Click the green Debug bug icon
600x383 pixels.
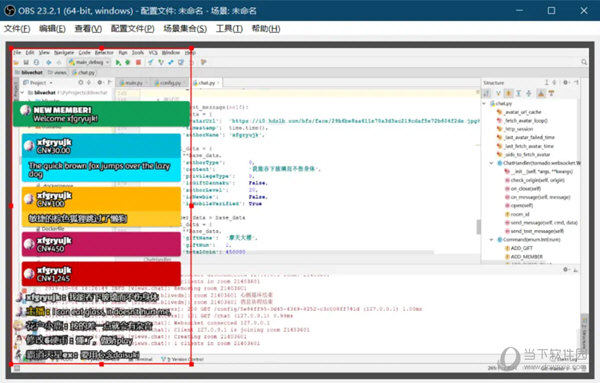tap(128, 62)
